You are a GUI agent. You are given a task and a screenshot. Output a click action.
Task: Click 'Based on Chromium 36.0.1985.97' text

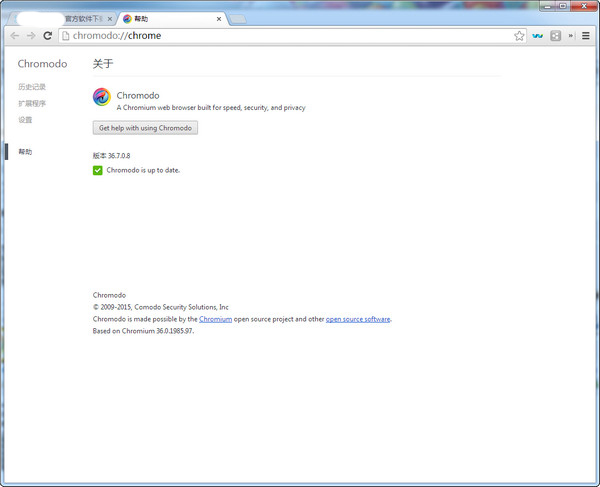(143, 331)
